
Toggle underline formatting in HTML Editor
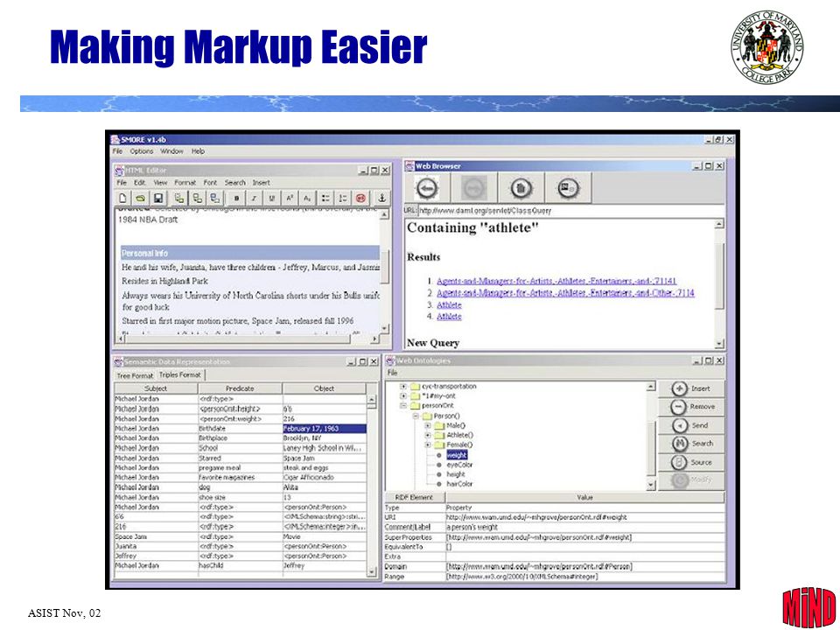coord(271,199)
